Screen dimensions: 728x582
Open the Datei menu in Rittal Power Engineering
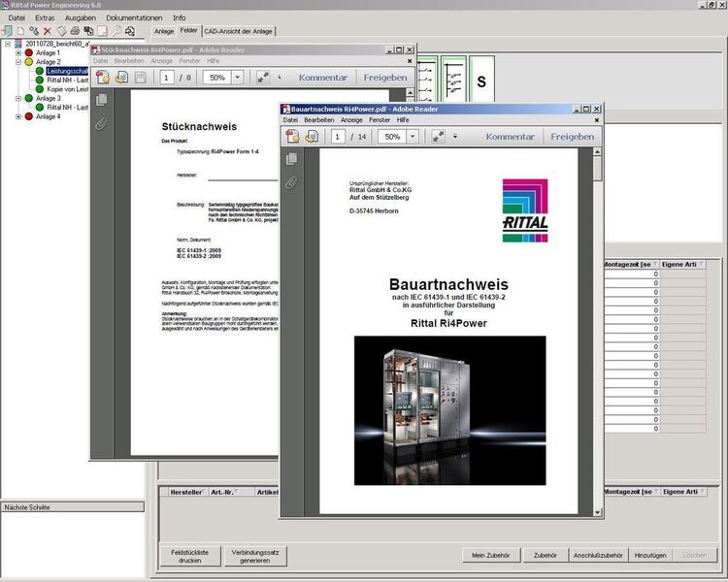17,18
